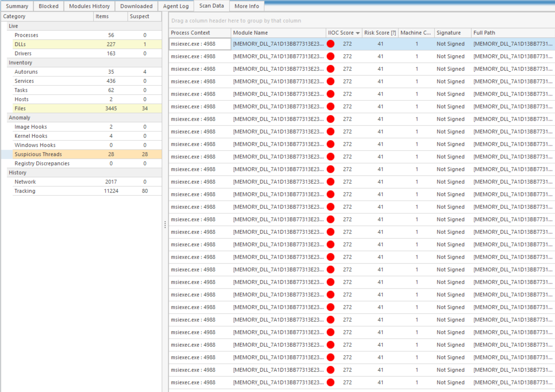Open the Summary tab
The image size is (555, 392).
pyautogui.click(x=17, y=6)
